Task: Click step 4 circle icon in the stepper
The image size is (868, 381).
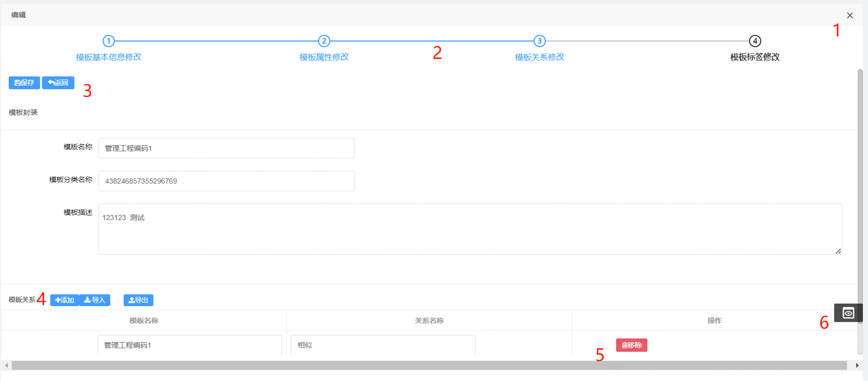Action: (x=755, y=41)
